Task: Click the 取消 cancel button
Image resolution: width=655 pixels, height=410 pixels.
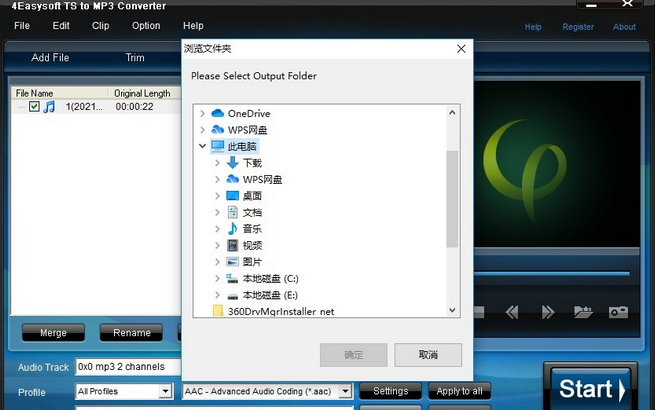Action: (x=428, y=355)
